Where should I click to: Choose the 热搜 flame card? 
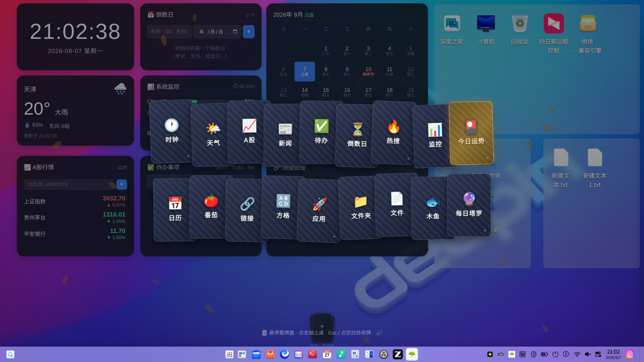[x=393, y=133]
